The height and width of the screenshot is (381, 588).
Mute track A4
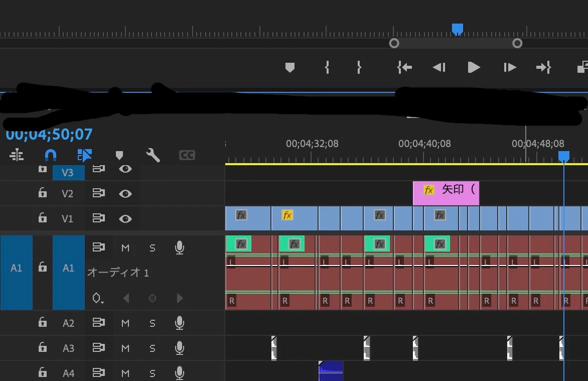point(125,373)
